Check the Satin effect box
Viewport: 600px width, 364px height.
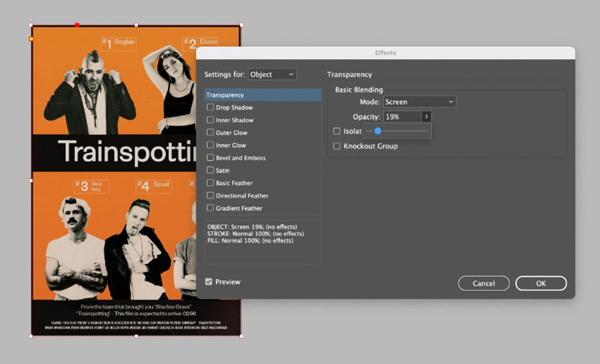pos(210,170)
